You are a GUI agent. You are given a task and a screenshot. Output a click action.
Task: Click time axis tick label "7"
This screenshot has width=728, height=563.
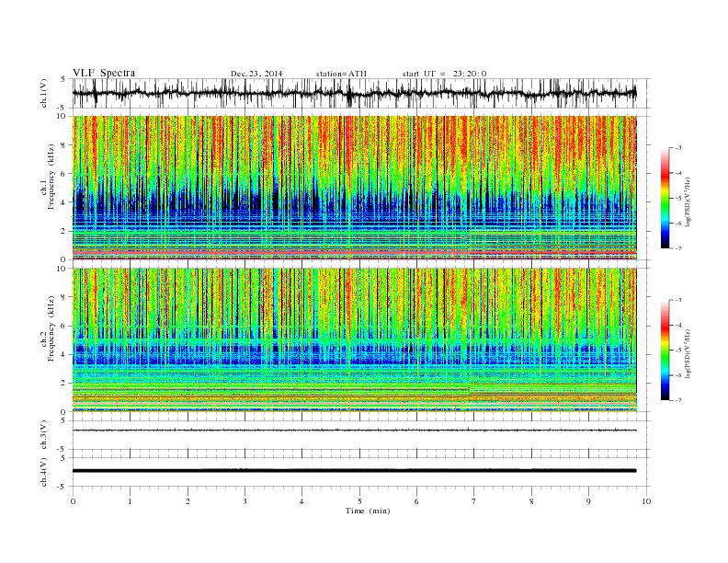tap(473, 501)
